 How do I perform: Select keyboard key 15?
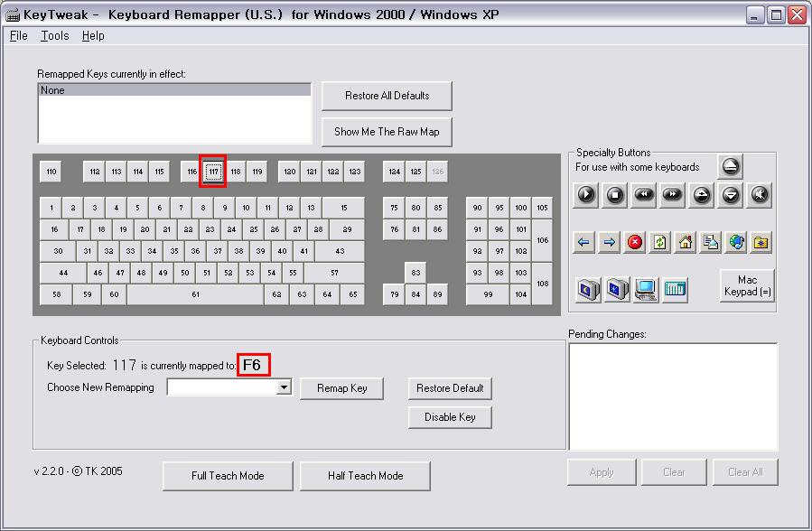[x=344, y=208]
